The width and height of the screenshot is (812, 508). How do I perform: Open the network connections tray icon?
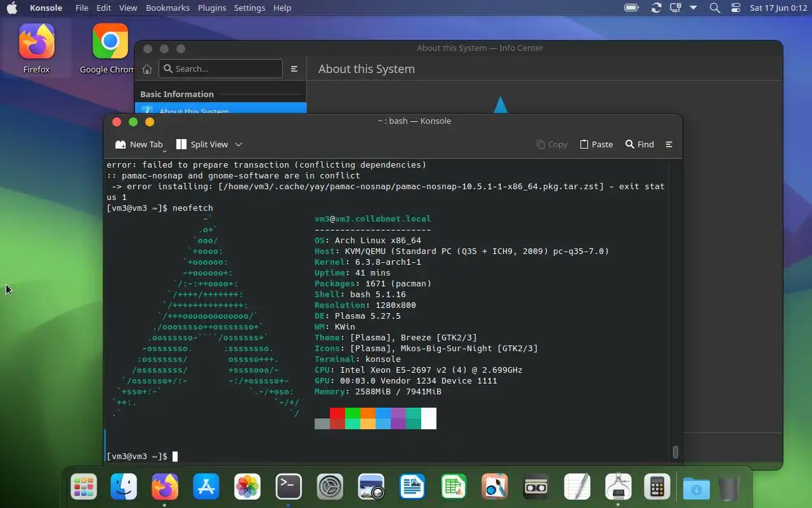pos(676,8)
